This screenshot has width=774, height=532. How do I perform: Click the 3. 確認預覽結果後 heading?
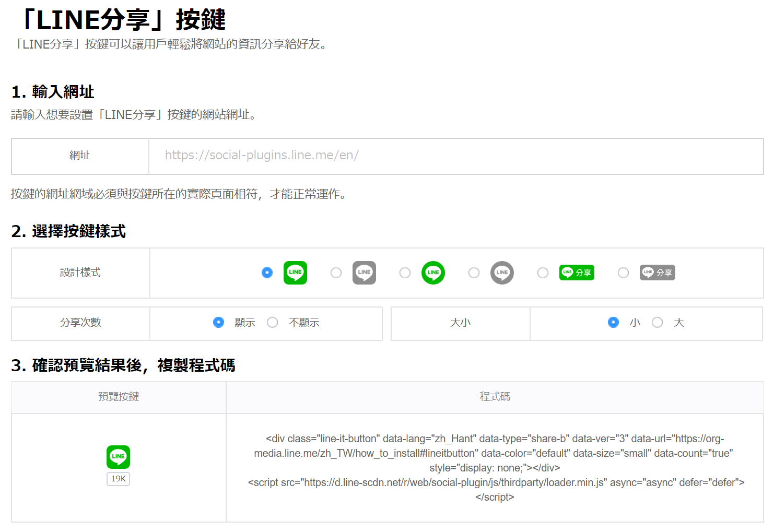point(123,365)
